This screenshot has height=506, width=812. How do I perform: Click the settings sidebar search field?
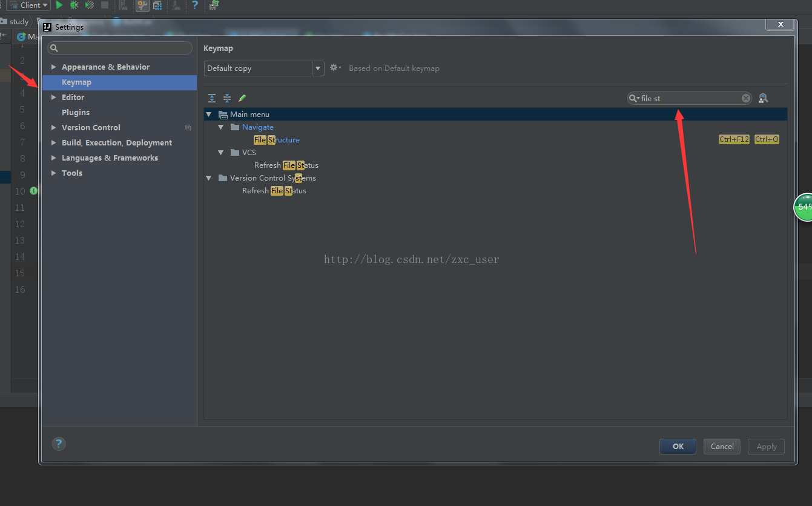[120, 48]
